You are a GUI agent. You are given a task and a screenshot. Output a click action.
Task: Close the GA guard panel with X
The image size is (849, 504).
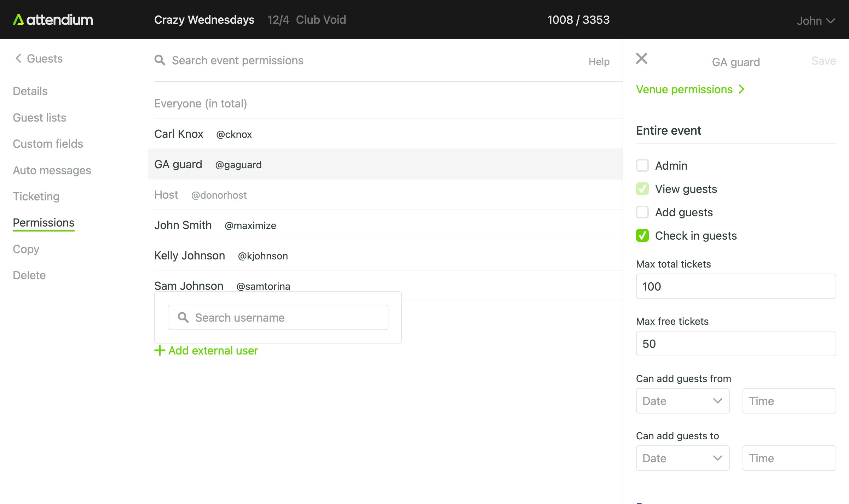pos(641,58)
